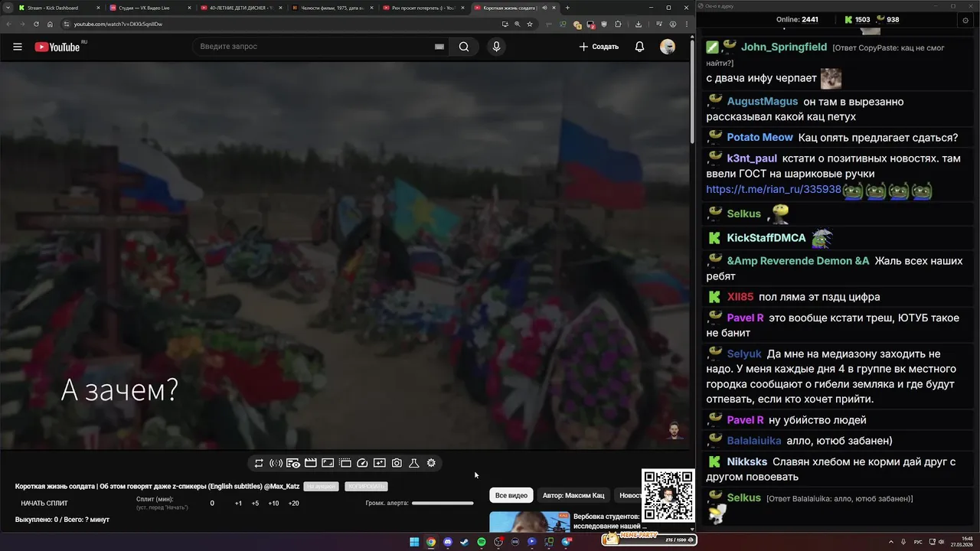
Task: Switch to the 40-ЛЕТНИЕ ДЕТИ ДИСНЕЯ tab
Action: [241, 8]
